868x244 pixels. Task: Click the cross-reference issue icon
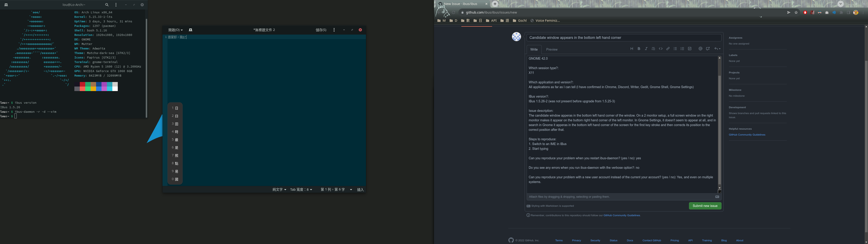coord(708,49)
